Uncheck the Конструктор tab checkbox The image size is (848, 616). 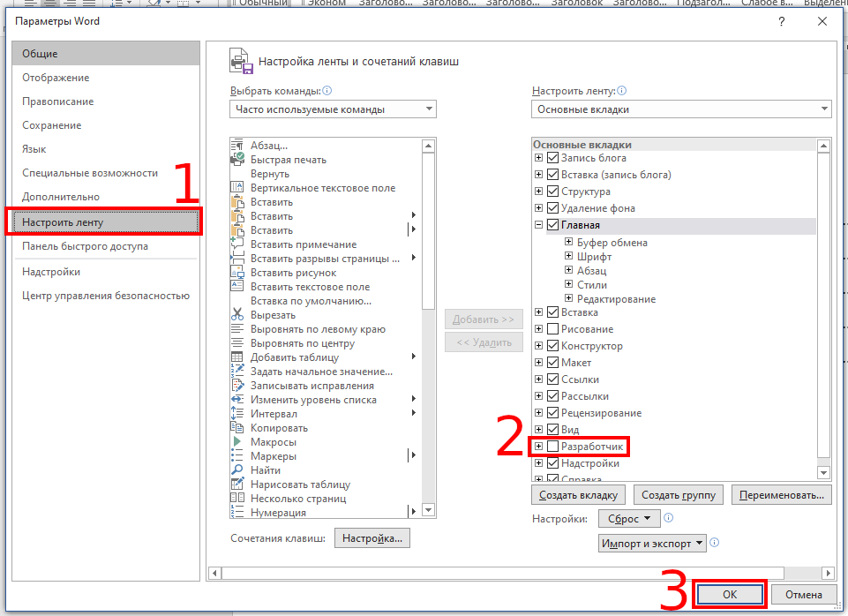[x=552, y=346]
